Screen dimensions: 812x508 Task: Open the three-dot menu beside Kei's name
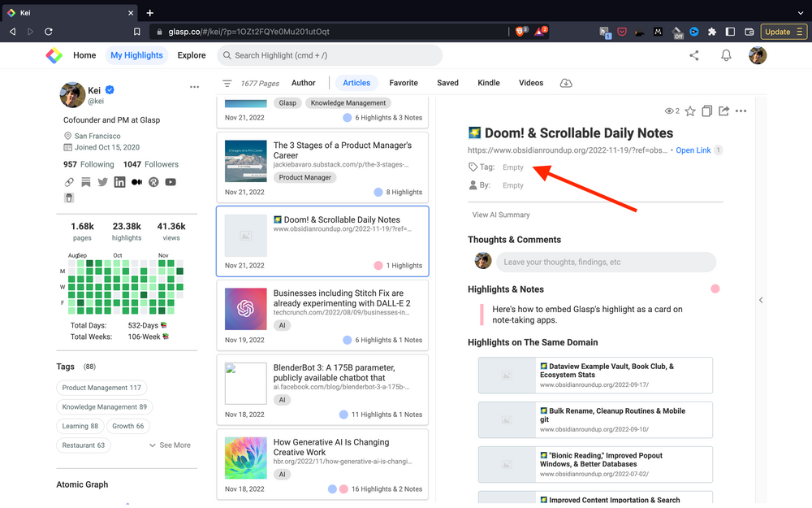pos(194,87)
